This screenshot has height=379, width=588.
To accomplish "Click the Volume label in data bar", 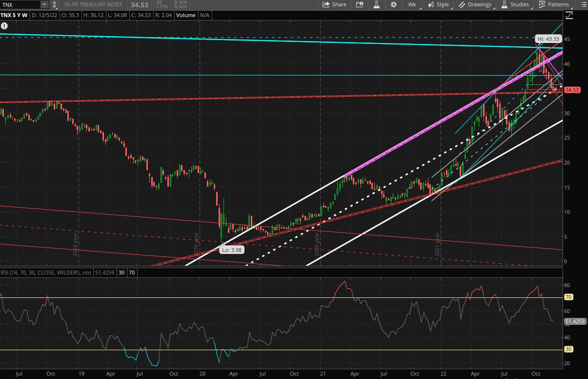I will (186, 15).
